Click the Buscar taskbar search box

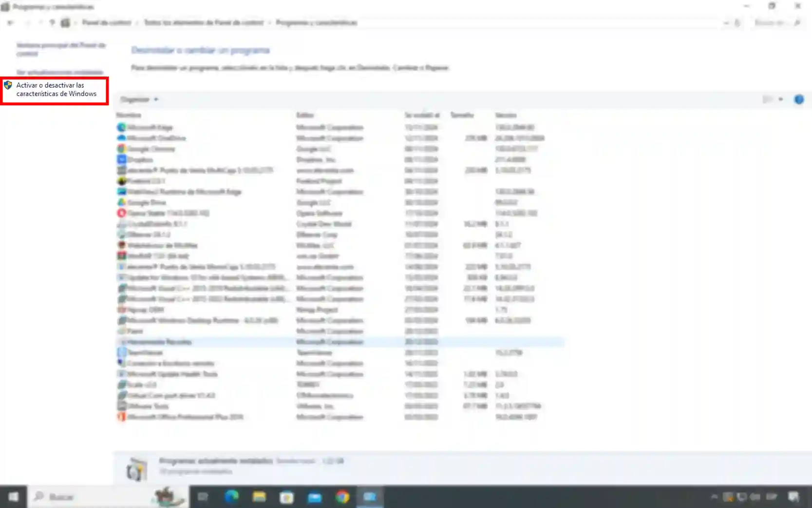click(108, 497)
